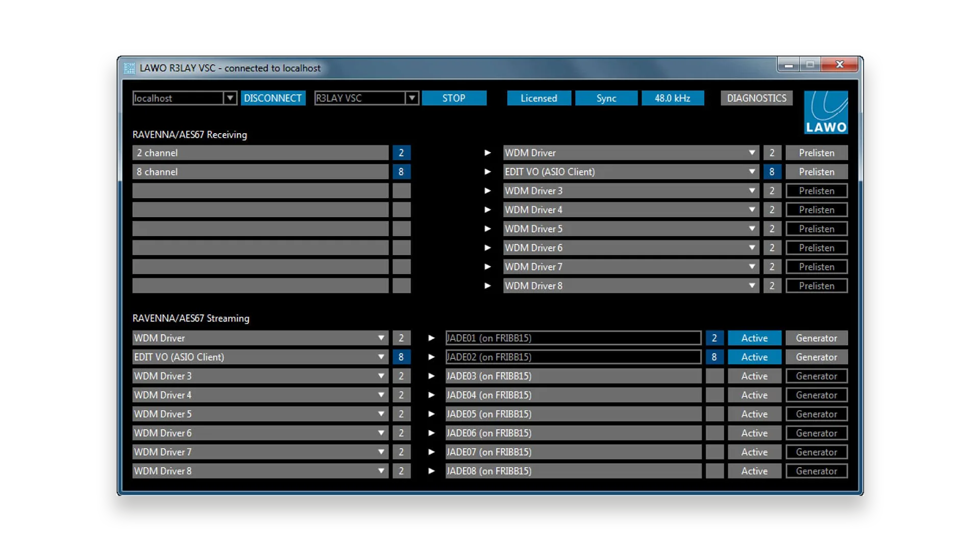Click the STOP button
This screenshot has width=980, height=551.
point(454,98)
